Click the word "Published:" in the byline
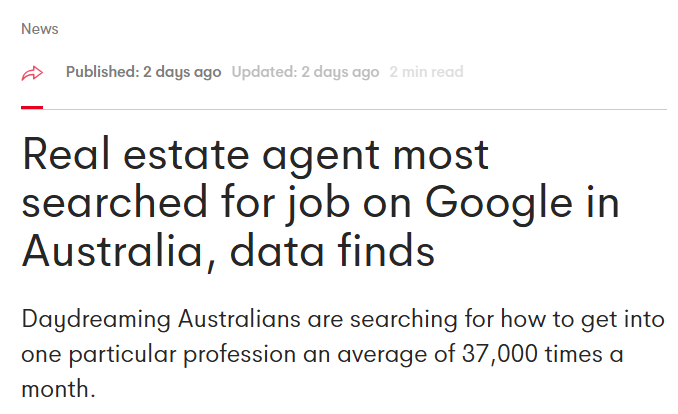This screenshot has width=678, height=414. (x=100, y=72)
